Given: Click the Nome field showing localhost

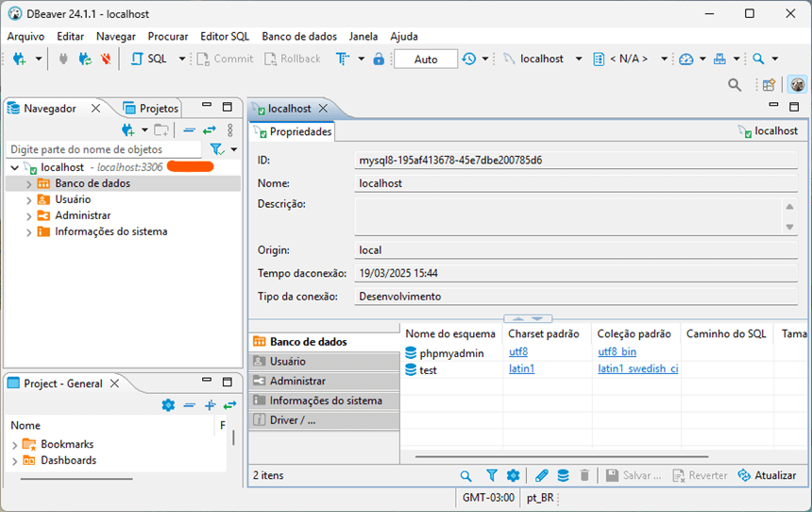Looking at the screenshot, I should point(576,183).
